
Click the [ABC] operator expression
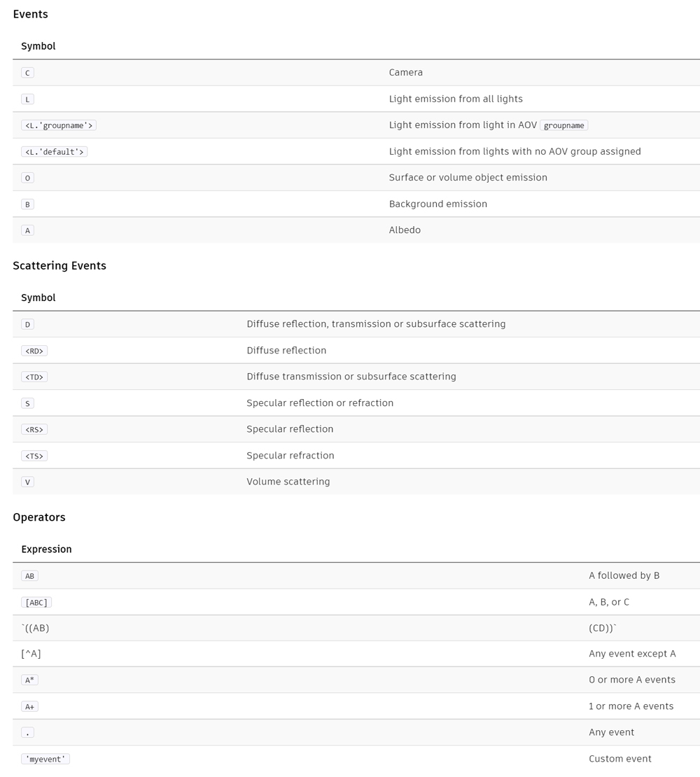(36, 603)
